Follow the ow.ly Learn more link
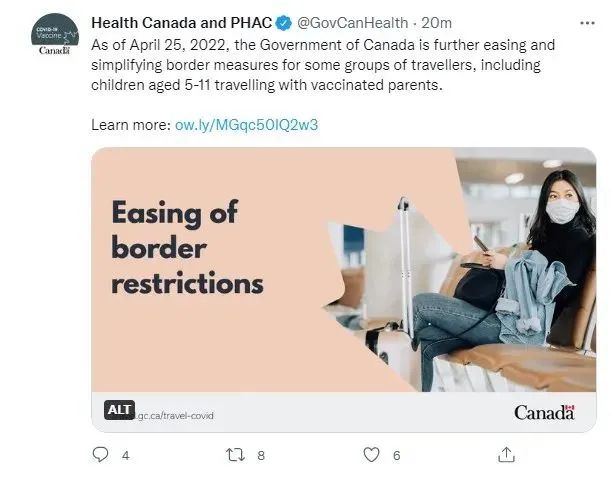 point(247,125)
